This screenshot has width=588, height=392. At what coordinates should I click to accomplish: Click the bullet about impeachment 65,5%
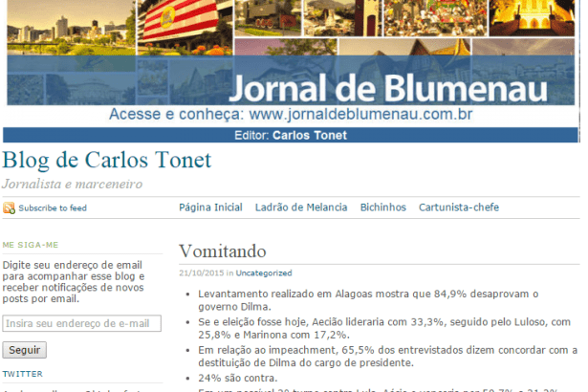coord(388,357)
